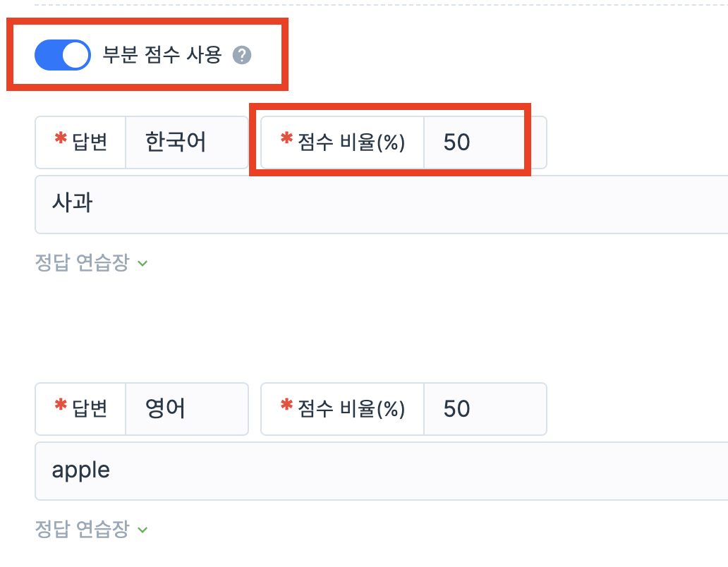Viewport: 728px width, 567px height.
Task: Click the apple answer text field
Action: click(x=381, y=471)
